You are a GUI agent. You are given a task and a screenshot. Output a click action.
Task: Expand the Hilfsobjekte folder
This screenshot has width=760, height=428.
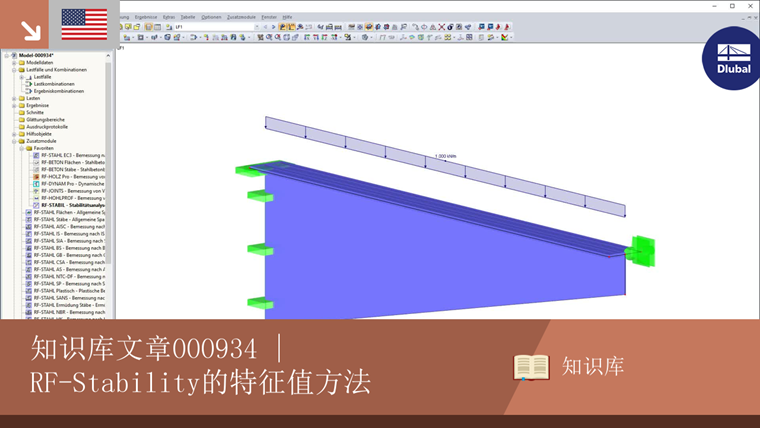pyautogui.click(x=14, y=134)
